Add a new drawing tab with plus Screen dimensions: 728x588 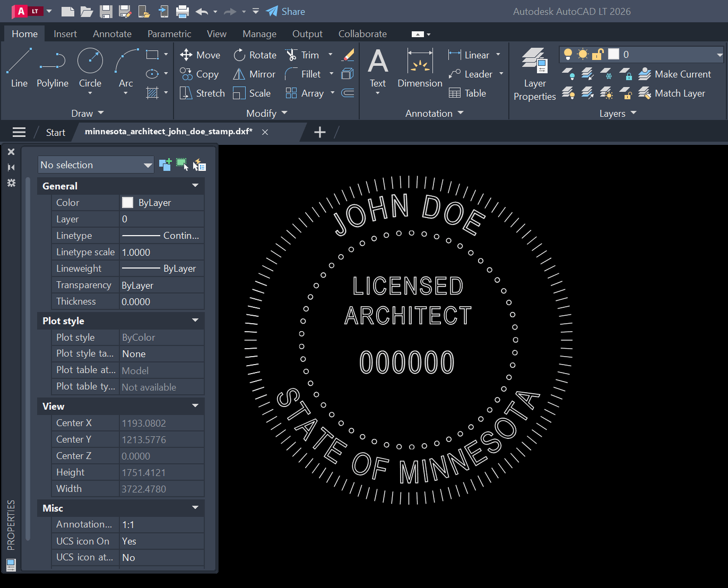coord(320,132)
